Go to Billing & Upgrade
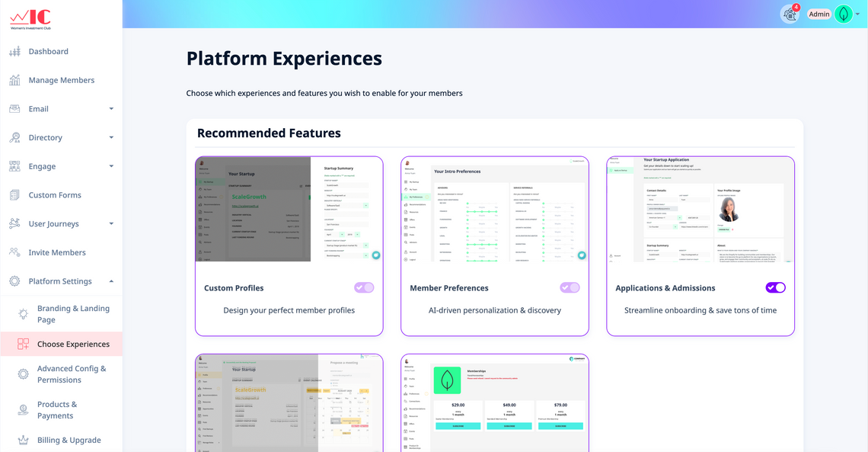868x452 pixels. tap(61, 441)
